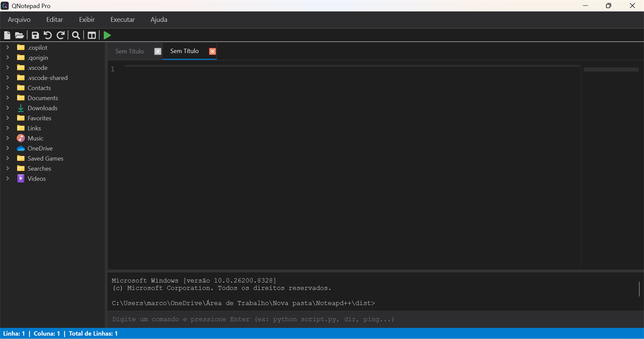
Task: Select the Saved Games label
Action: tap(46, 158)
